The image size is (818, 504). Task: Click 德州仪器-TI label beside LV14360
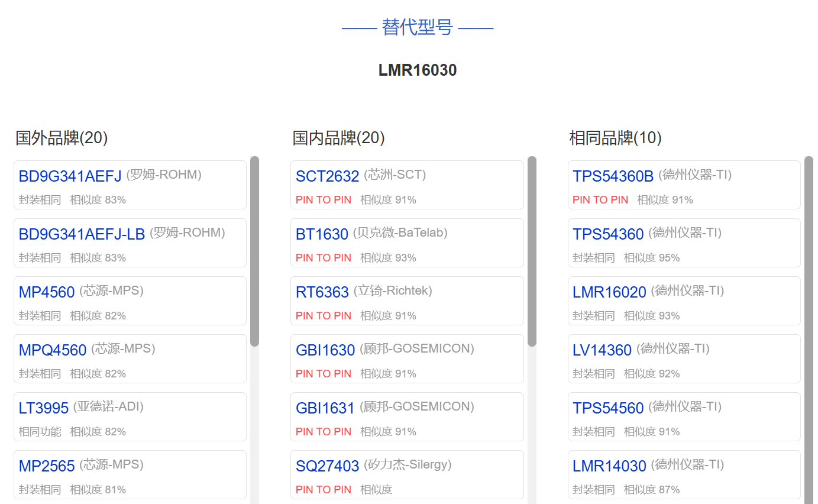tap(673, 348)
